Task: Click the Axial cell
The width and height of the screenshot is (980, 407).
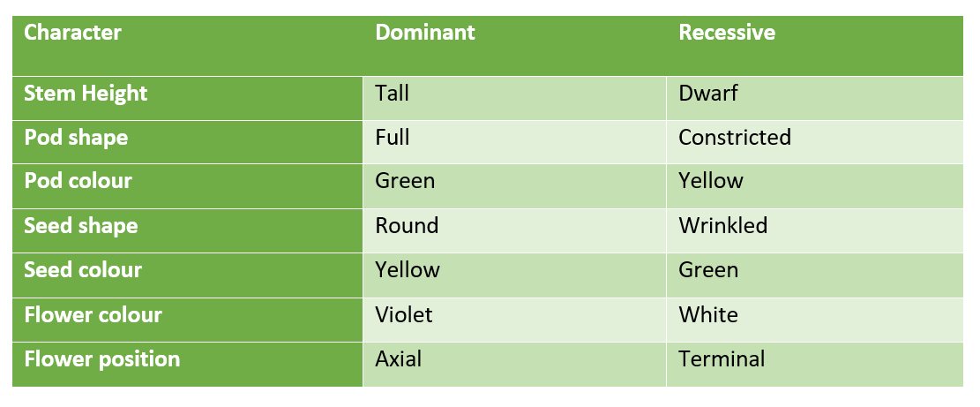Action: click(x=398, y=359)
